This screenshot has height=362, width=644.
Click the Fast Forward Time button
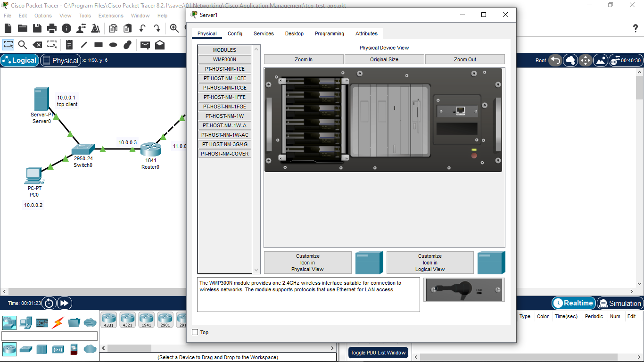65,303
